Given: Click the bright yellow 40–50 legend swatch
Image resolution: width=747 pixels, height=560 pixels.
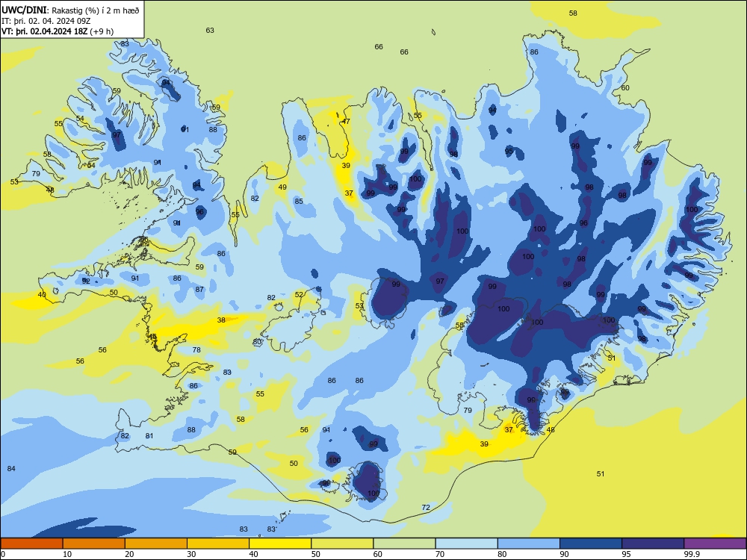Looking at the screenshot, I should (x=280, y=544).
